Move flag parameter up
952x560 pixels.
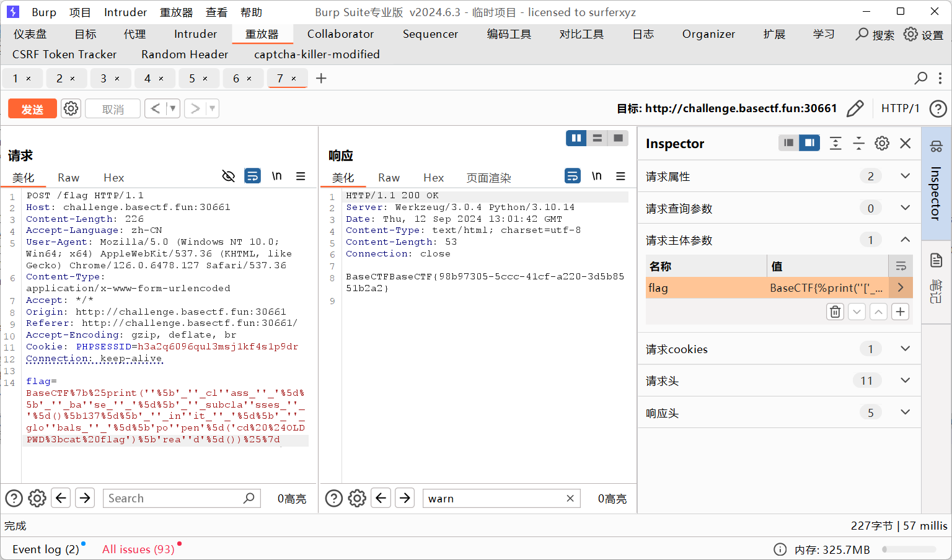click(x=879, y=312)
